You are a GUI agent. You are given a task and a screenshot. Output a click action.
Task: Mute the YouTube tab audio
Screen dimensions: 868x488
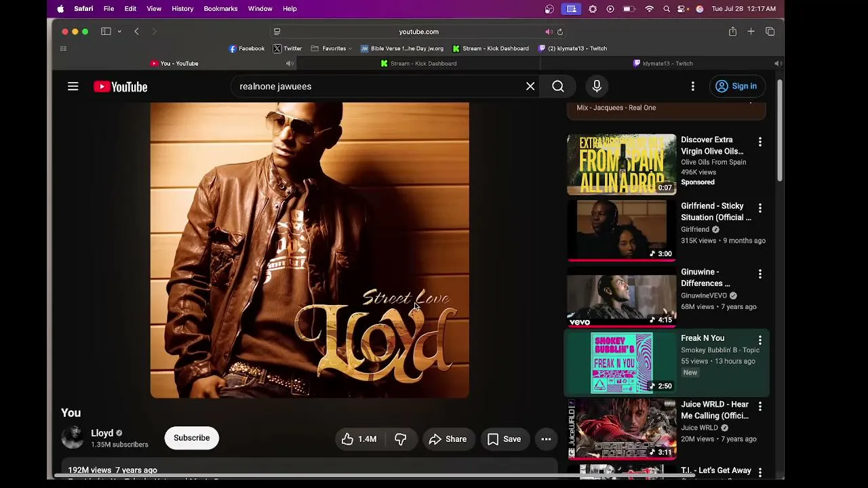pyautogui.click(x=290, y=64)
